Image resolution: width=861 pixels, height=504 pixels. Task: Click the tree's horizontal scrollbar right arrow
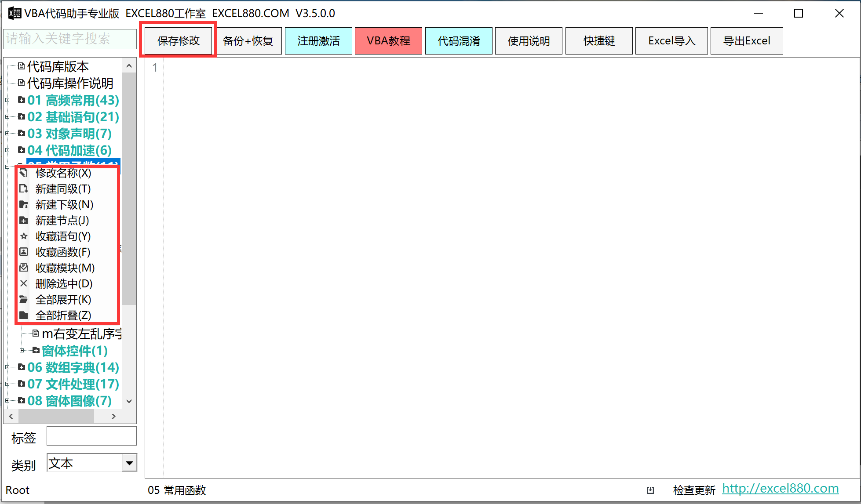point(113,416)
